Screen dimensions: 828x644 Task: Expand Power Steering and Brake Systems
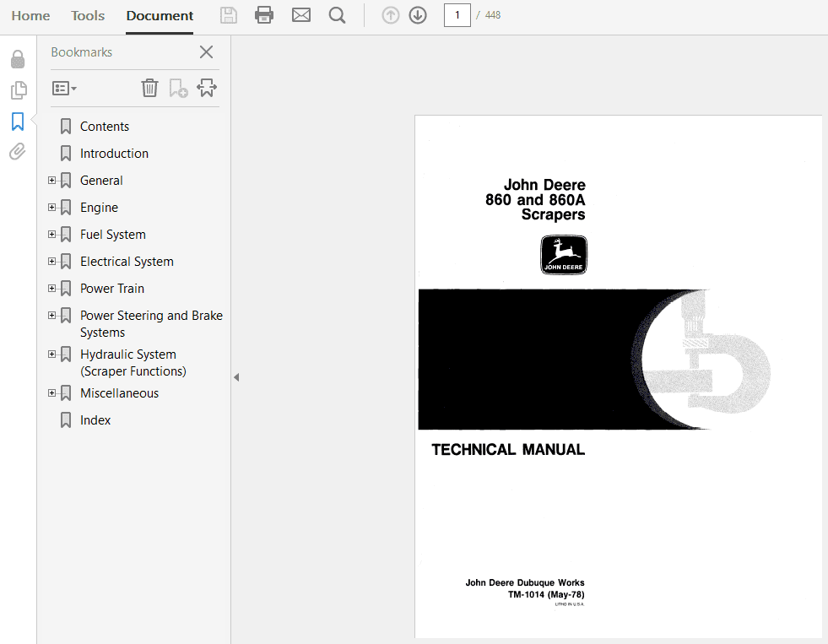coord(51,315)
